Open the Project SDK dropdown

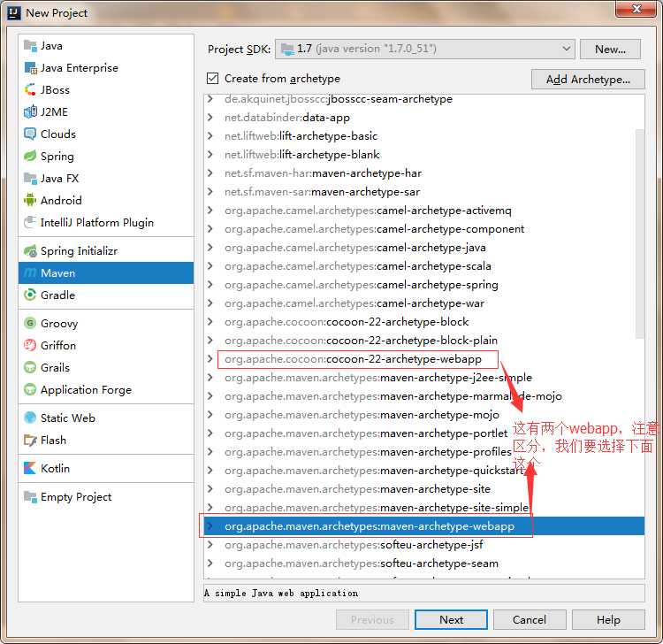[x=425, y=49]
